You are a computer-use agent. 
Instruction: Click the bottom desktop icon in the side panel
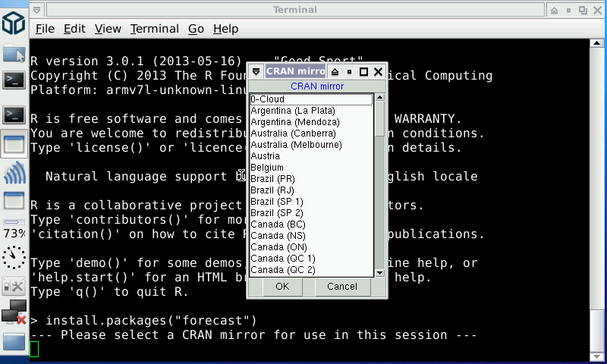coord(14,342)
